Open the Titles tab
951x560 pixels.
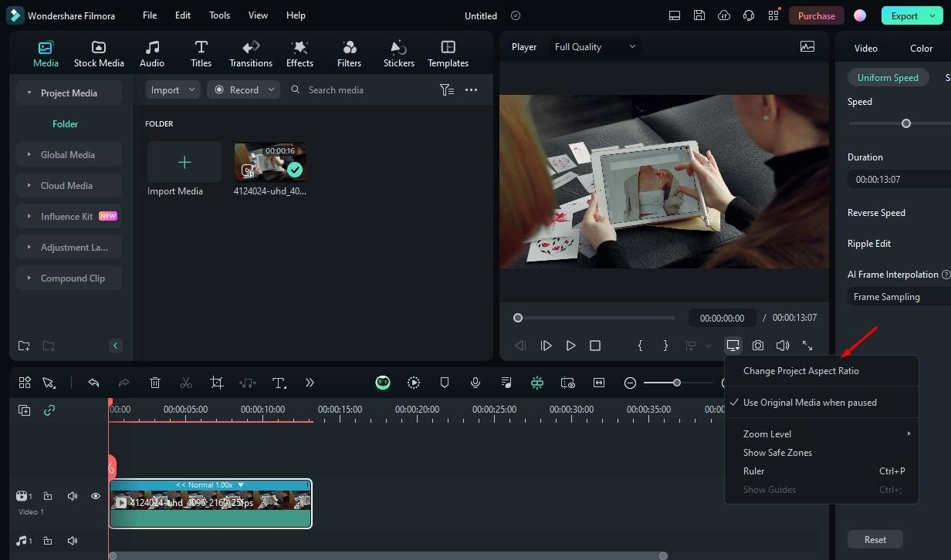coord(201,54)
